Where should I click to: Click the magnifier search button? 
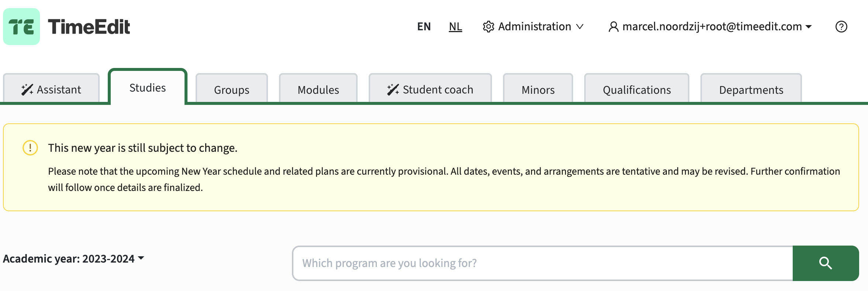tap(826, 263)
